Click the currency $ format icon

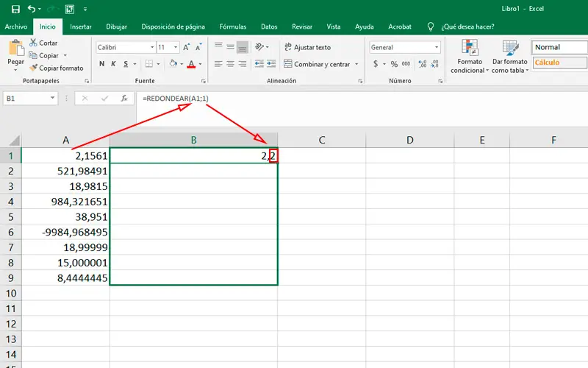click(x=376, y=64)
